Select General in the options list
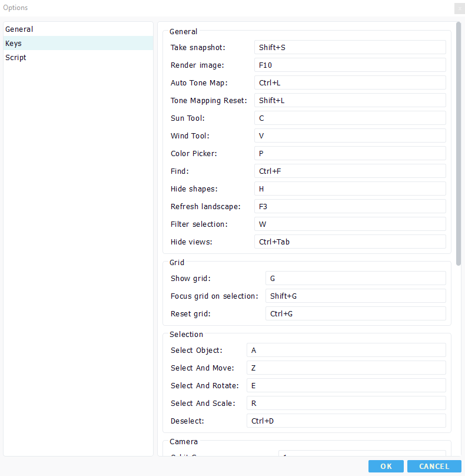This screenshot has width=465, height=476. tap(19, 29)
